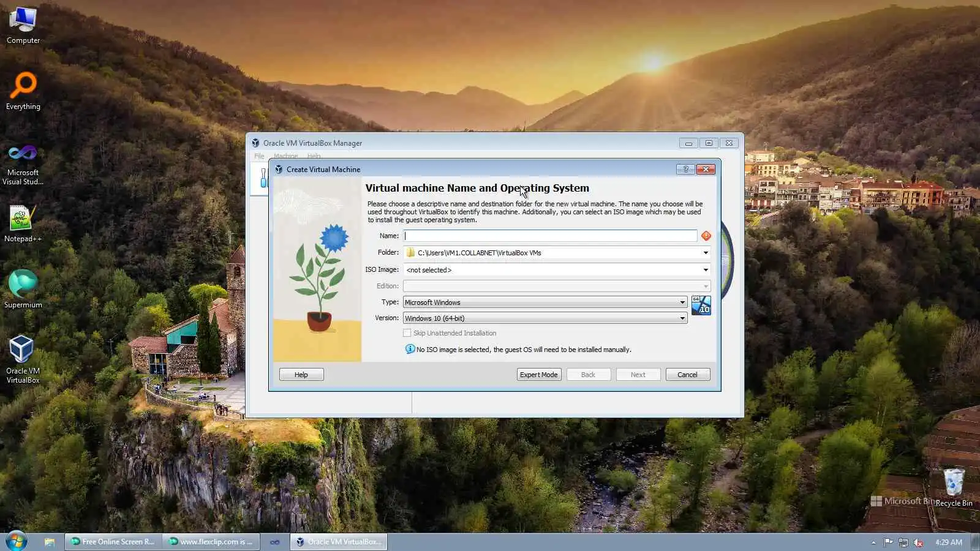Click the VirtualBox icon in Create Virtual Machine title

279,170
